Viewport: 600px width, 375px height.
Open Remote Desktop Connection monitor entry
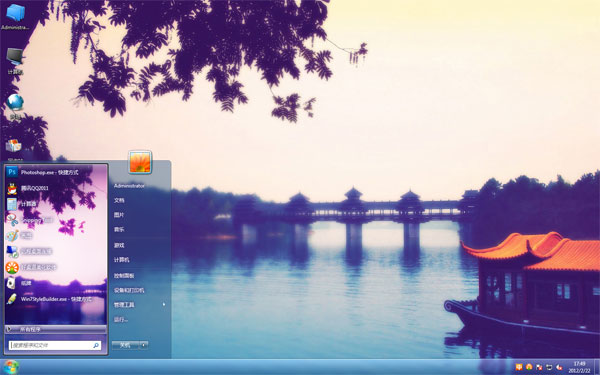tap(56, 251)
